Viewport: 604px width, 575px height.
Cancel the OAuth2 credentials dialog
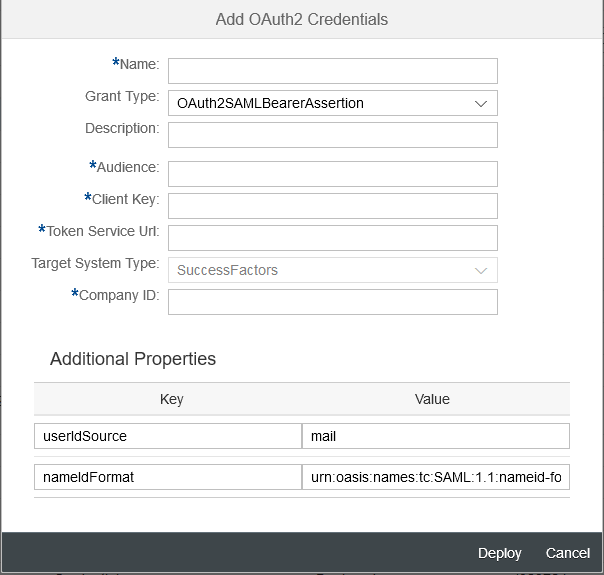coord(567,553)
